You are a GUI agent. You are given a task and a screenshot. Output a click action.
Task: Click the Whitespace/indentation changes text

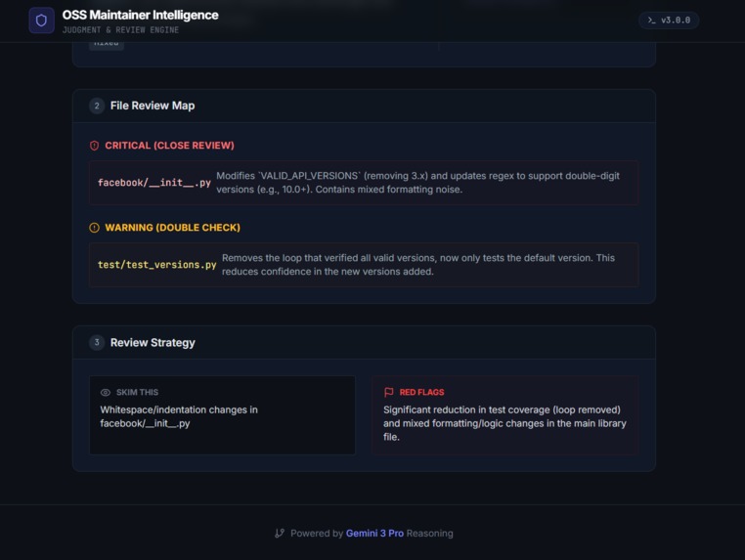pyautogui.click(x=179, y=416)
